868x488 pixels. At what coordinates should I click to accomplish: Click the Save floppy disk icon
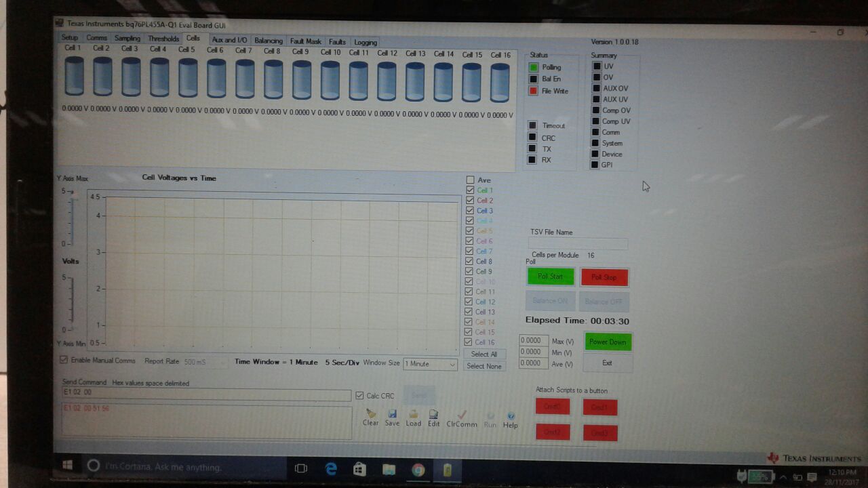[x=392, y=413]
